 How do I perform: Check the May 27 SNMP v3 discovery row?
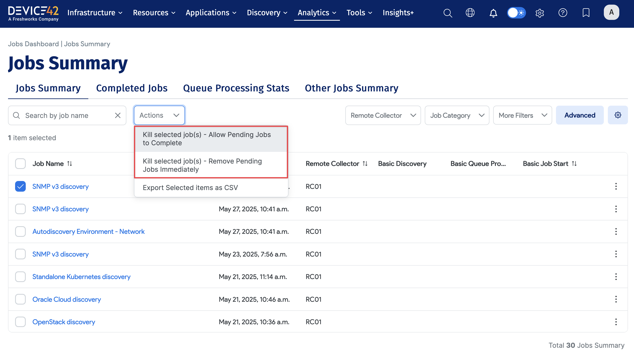click(x=20, y=209)
